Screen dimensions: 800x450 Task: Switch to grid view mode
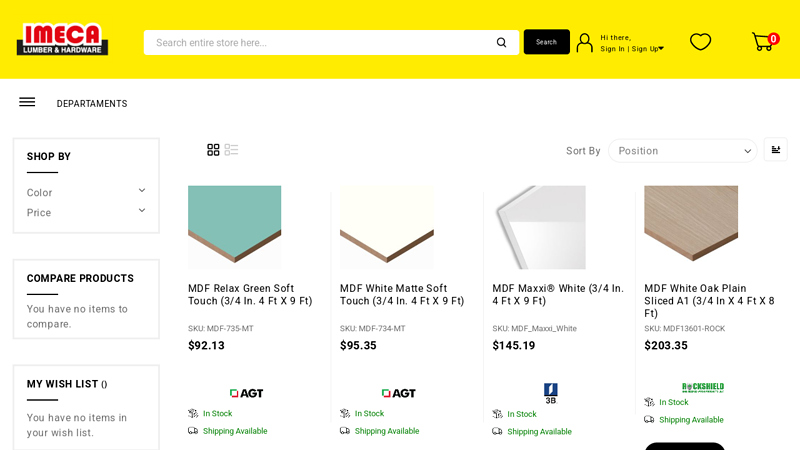tap(213, 150)
